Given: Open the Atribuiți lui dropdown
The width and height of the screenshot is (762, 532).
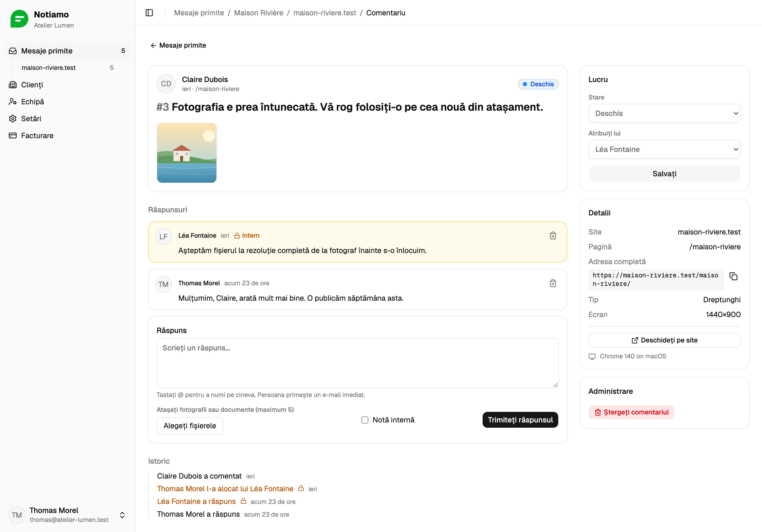Looking at the screenshot, I should [x=664, y=150].
